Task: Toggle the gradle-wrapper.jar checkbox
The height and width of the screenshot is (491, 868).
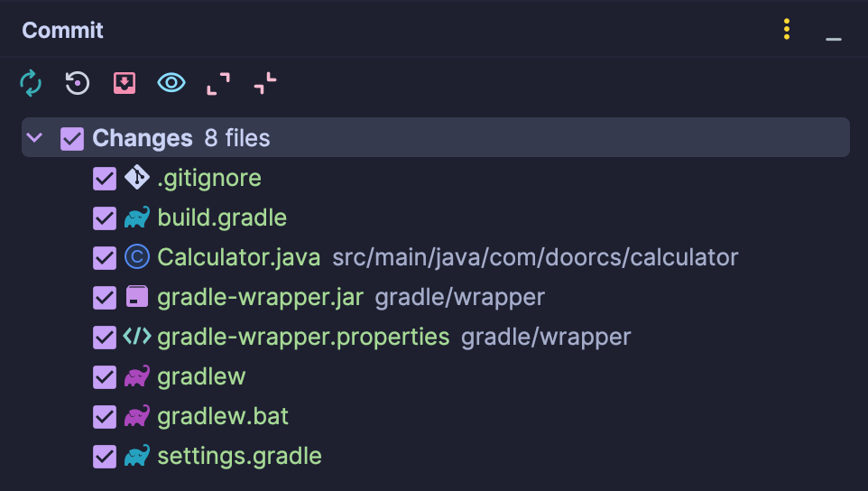Action: 105,297
